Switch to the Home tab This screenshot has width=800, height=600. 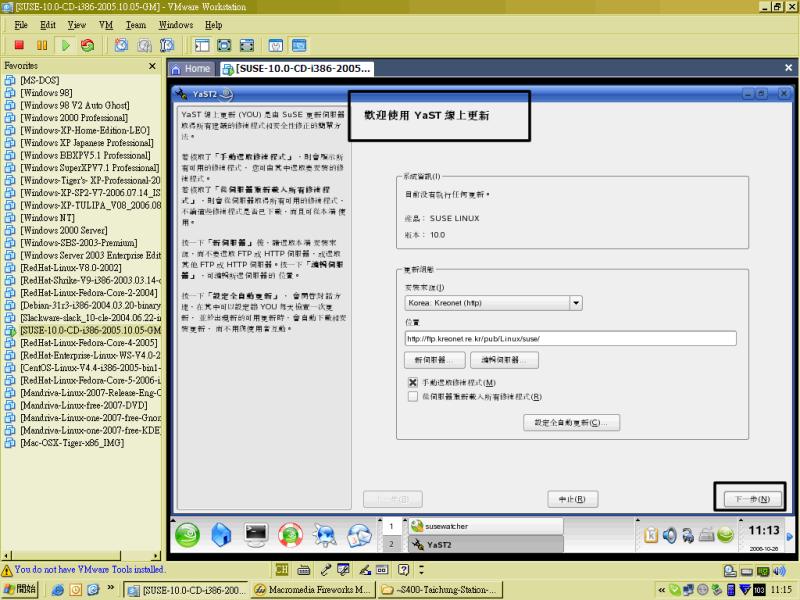coord(191,69)
